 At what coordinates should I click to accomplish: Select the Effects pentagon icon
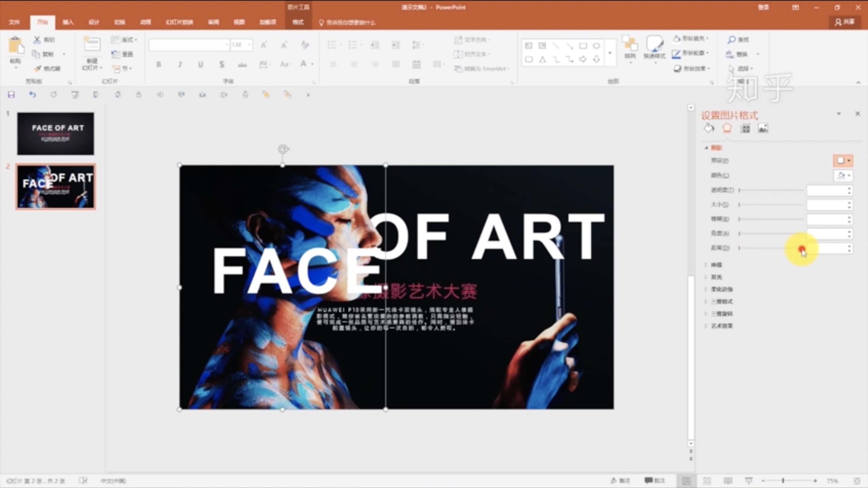click(727, 128)
